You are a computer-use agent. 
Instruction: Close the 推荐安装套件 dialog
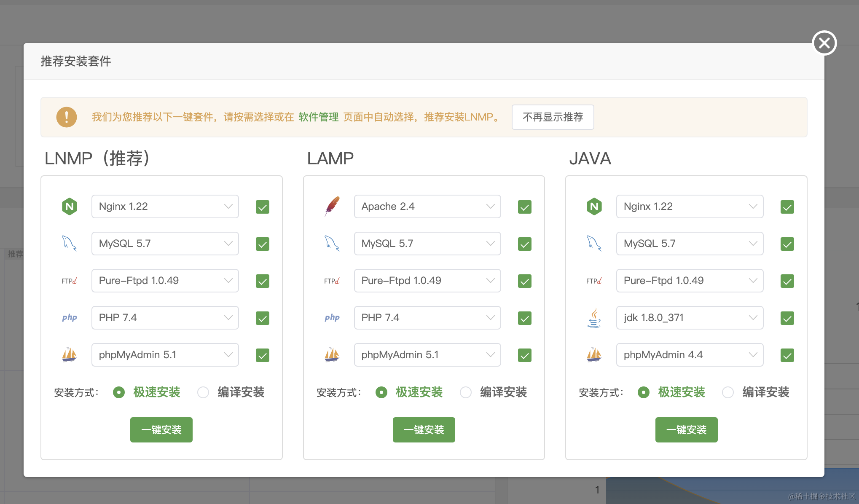click(x=824, y=43)
